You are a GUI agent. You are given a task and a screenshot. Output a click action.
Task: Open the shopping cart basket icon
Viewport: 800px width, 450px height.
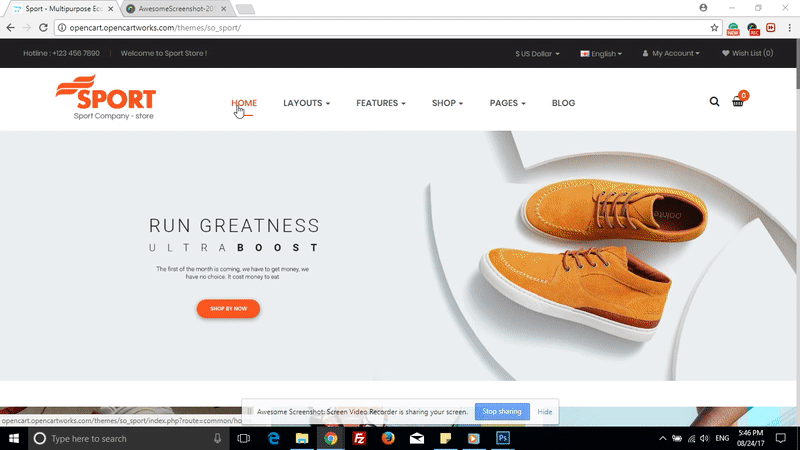click(x=738, y=102)
